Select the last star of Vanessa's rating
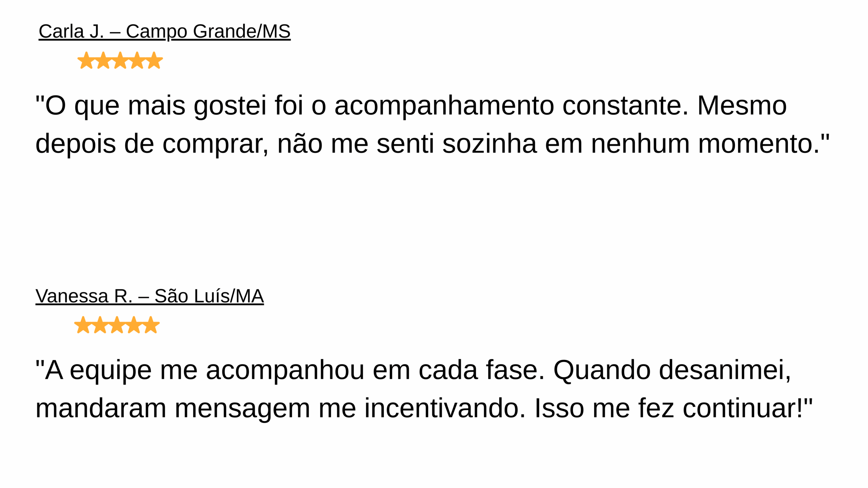The image size is (868, 488). [x=151, y=325]
